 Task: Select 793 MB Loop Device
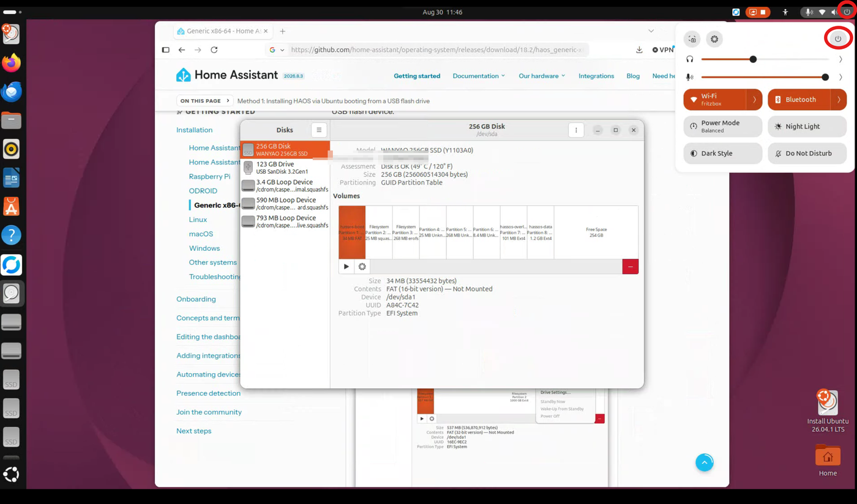tap(285, 221)
